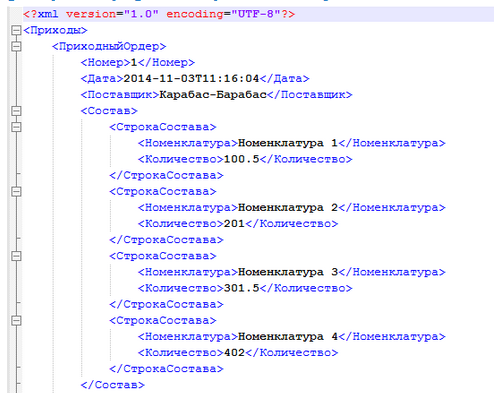Click the quantity value 201
This screenshot has height=393, width=501.
tap(234, 224)
